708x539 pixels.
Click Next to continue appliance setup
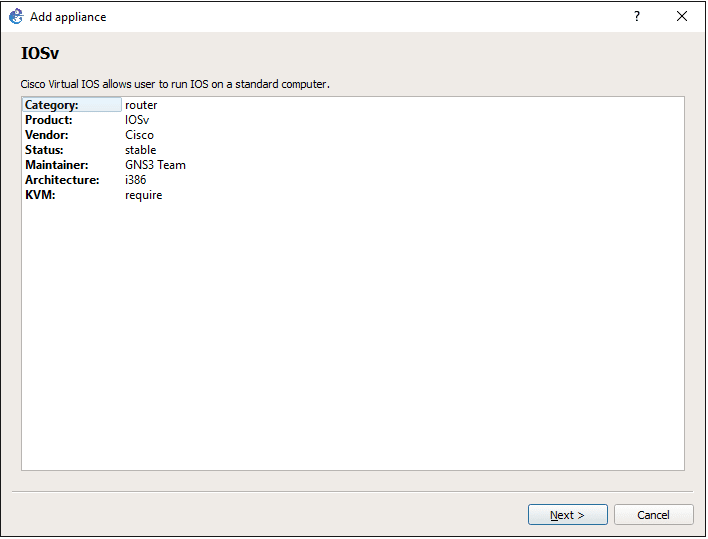[x=567, y=515]
